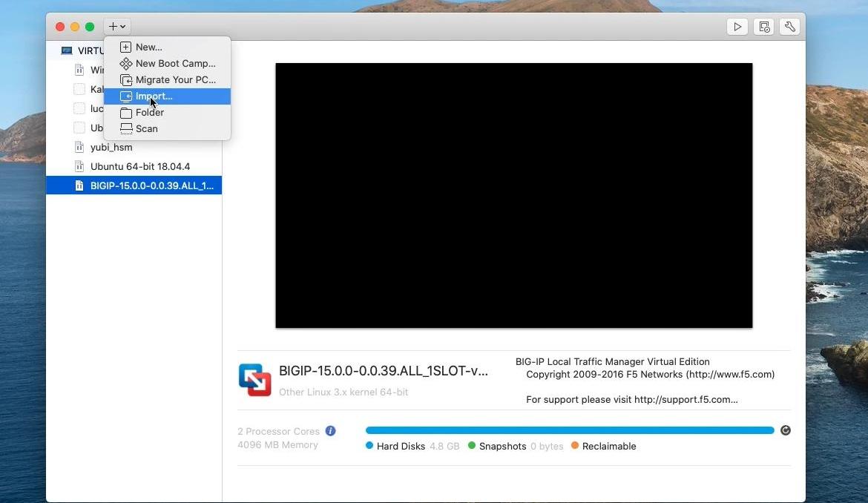This screenshot has height=503, width=868.
Task: Click the Snapshots legend green dot
Action: pos(472,445)
